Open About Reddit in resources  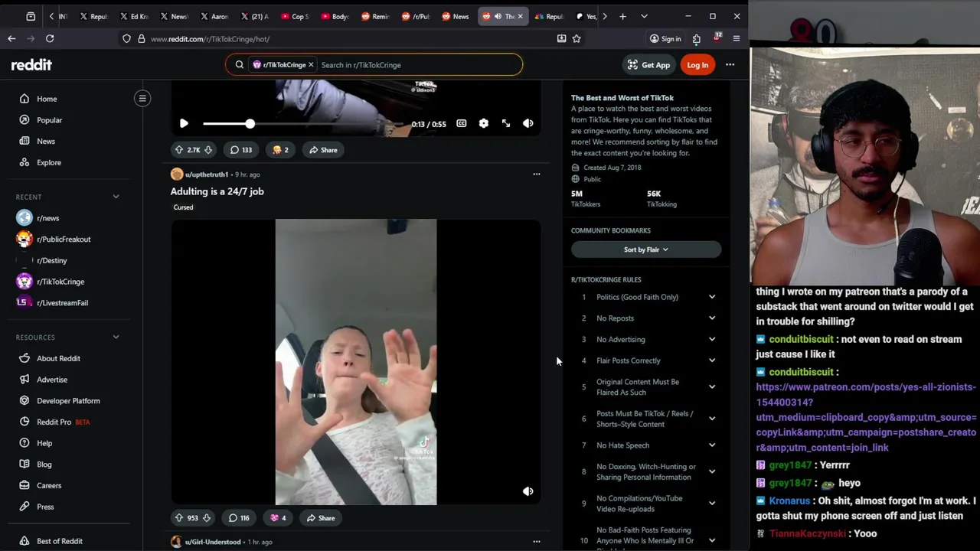tap(58, 358)
